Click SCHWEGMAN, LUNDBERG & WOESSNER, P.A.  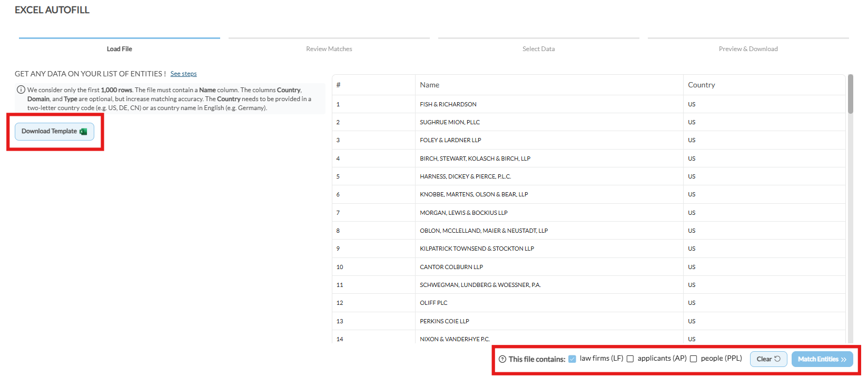pos(480,285)
